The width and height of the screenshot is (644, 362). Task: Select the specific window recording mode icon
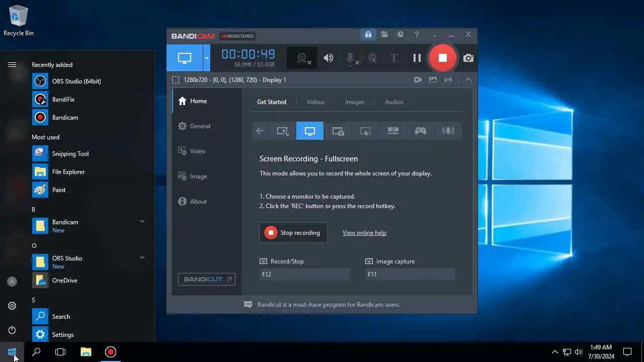point(338,131)
